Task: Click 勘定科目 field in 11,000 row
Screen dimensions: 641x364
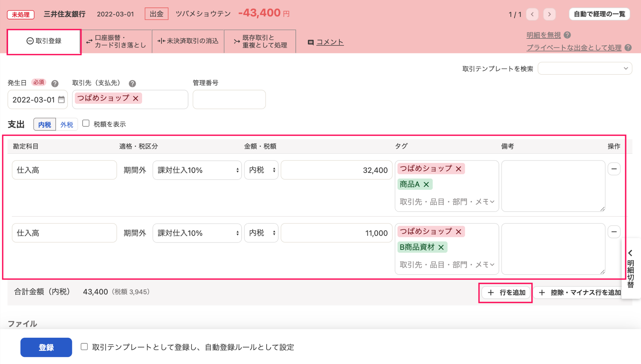Action: (x=64, y=233)
